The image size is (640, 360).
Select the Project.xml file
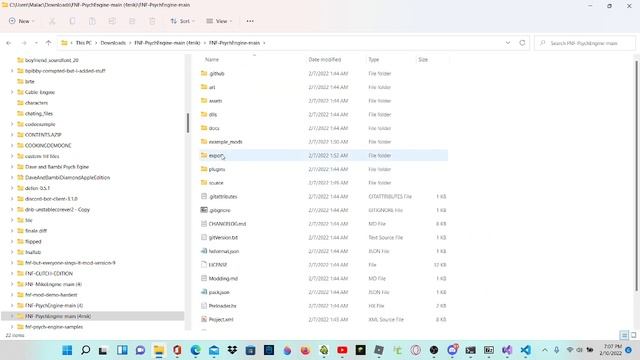click(x=221, y=320)
